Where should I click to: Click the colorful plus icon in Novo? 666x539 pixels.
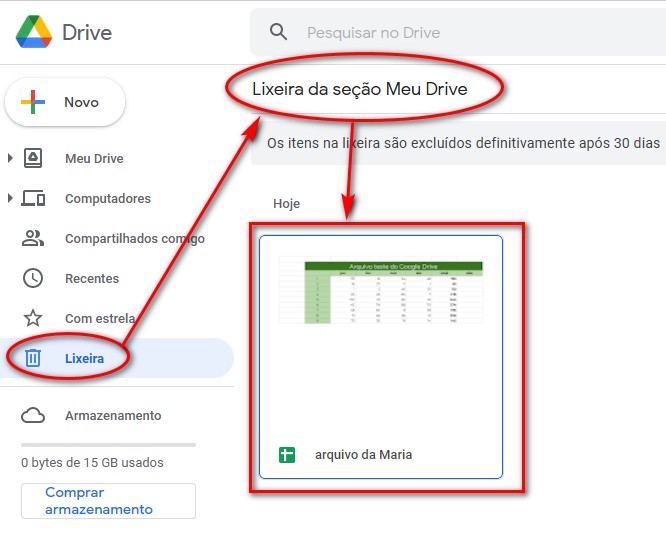click(x=33, y=102)
